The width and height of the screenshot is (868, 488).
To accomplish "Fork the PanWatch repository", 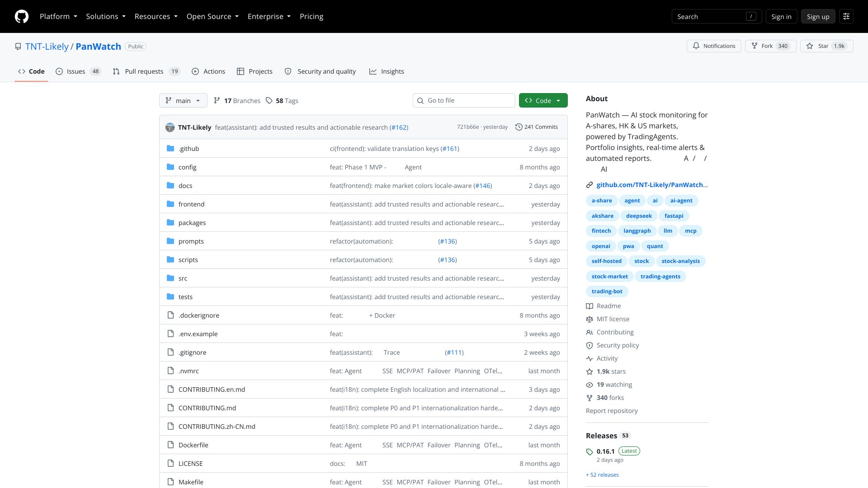I will point(770,46).
